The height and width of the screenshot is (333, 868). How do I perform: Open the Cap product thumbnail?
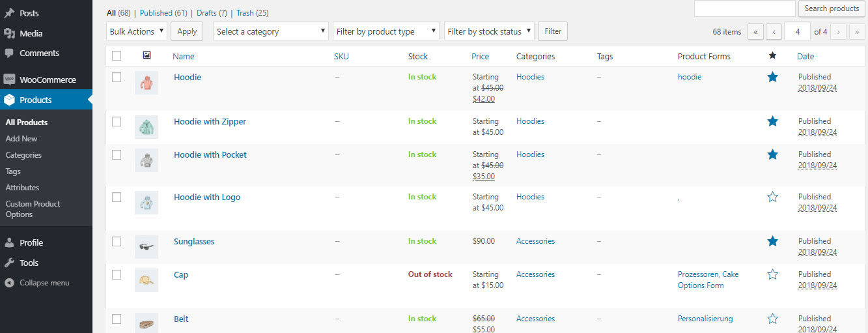[147, 280]
